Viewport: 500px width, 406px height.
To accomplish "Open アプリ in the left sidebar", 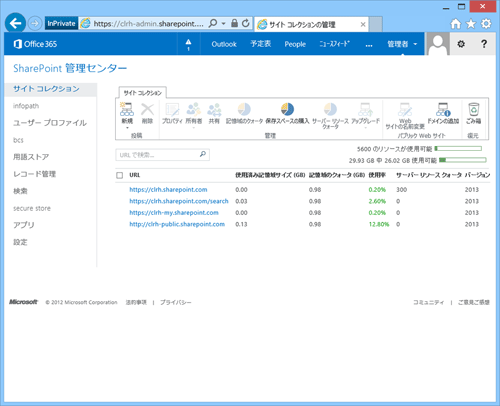I will coord(24,225).
